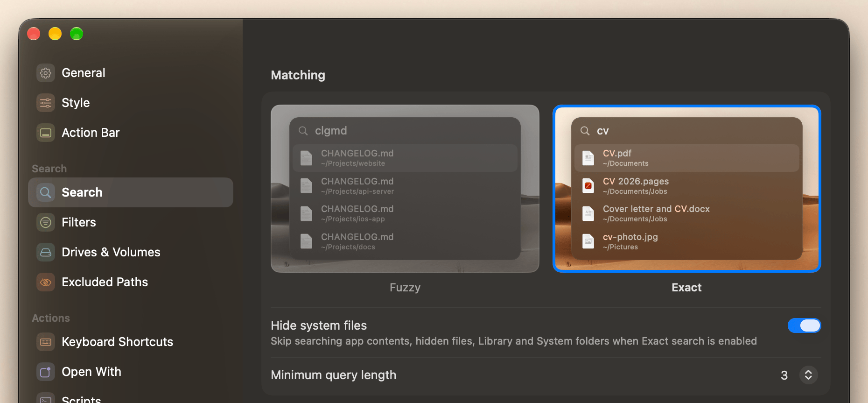The width and height of the screenshot is (868, 403).
Task: Click the cv-photo.jpg result row
Action: point(687,241)
